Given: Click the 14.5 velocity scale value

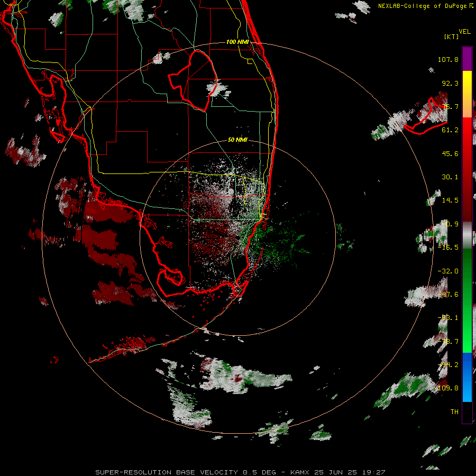Looking at the screenshot, I should point(450,200).
